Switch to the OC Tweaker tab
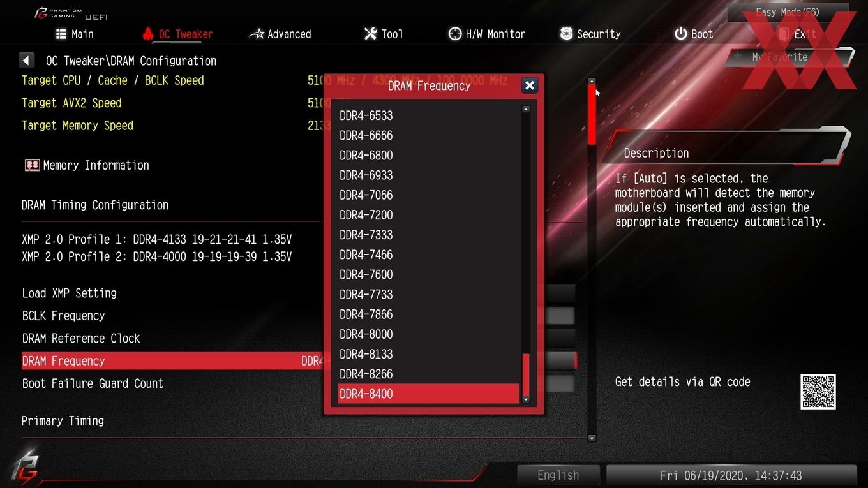Viewport: 868px width, 488px height. point(177,34)
